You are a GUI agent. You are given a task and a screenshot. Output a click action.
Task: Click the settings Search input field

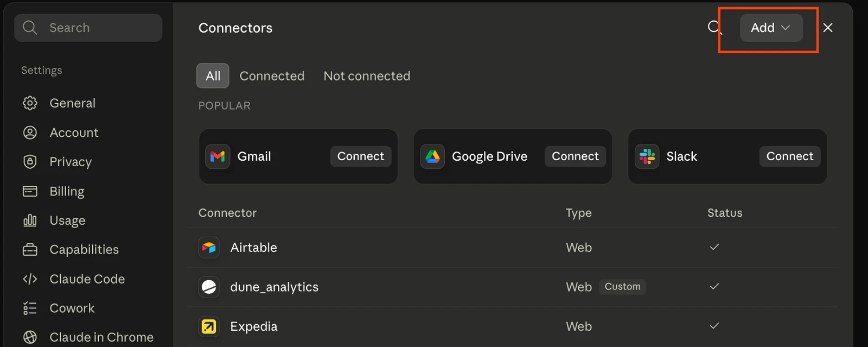[x=88, y=28]
